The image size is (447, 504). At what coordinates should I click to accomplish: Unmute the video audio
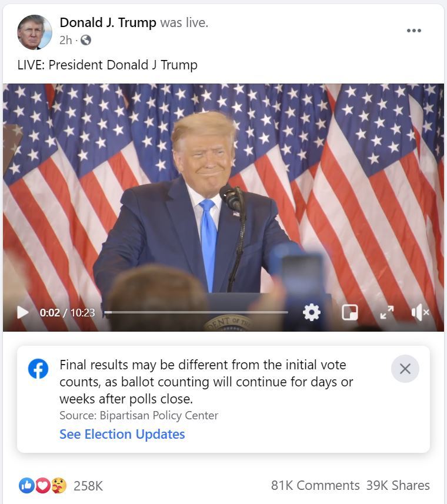[x=420, y=312]
